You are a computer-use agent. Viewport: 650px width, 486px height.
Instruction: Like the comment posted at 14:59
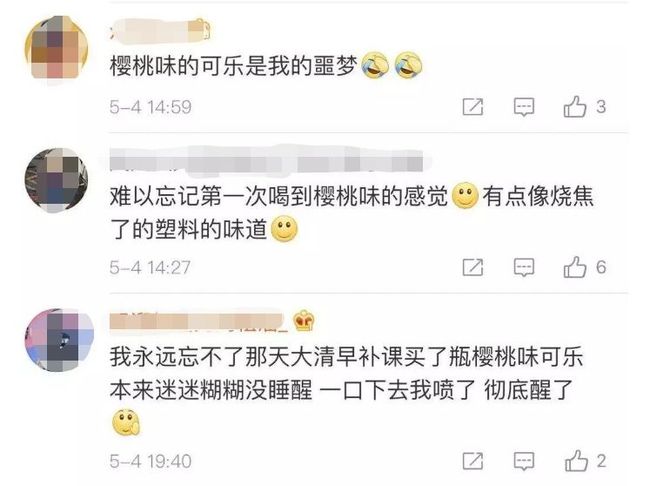(x=575, y=106)
